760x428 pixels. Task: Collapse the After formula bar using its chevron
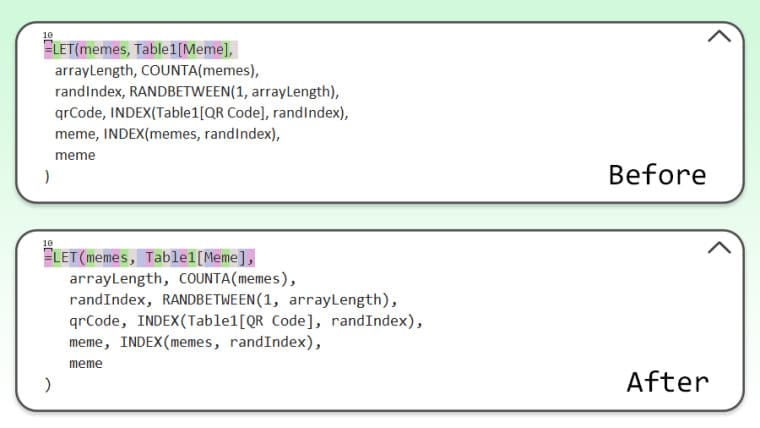(x=719, y=247)
